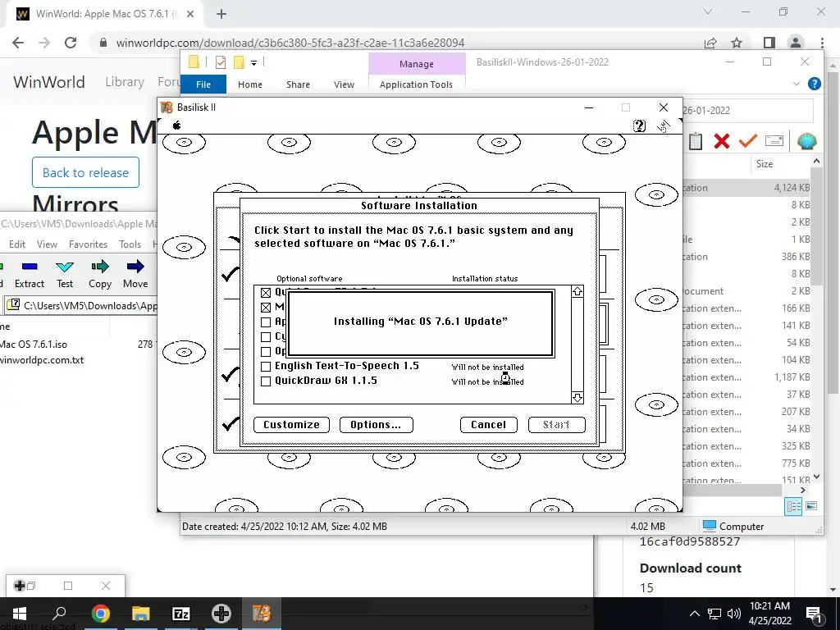Toggle the first optional software checkbox
This screenshot has height=630, width=840.
pos(266,293)
